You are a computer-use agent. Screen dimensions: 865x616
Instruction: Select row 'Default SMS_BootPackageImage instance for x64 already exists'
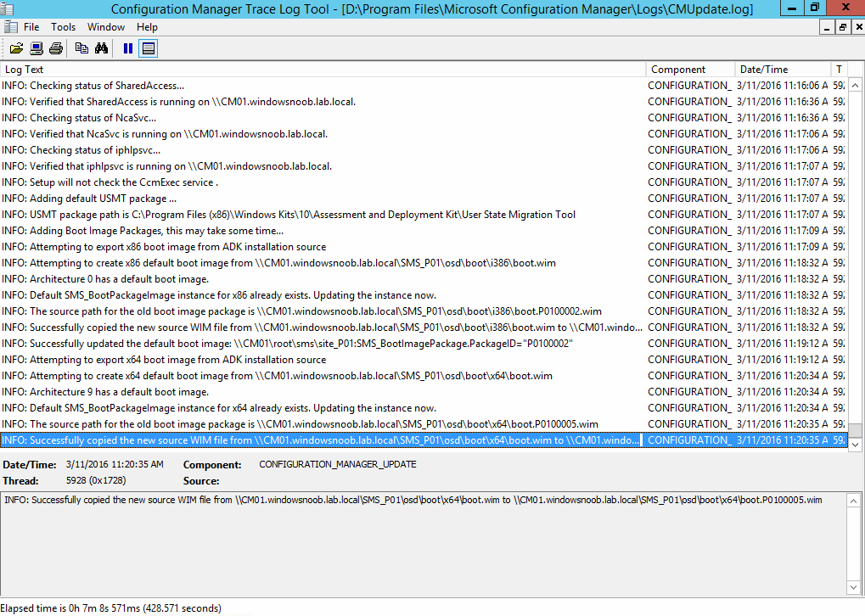tap(424, 408)
